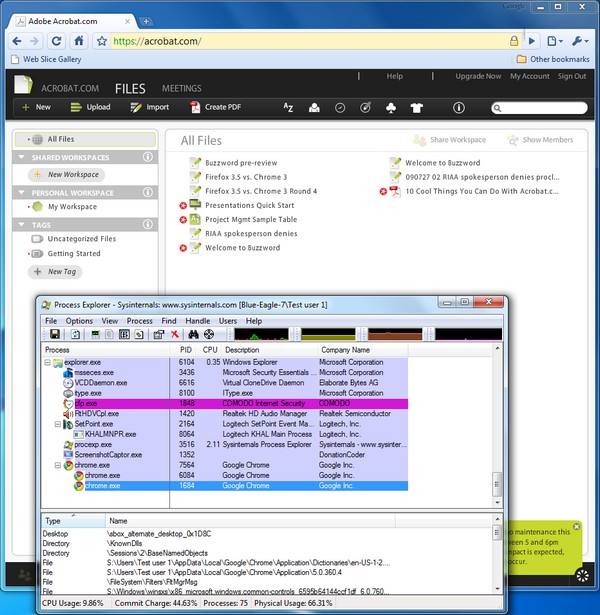Click the acrobat.com address bar
The image size is (600, 615).
click(x=310, y=41)
